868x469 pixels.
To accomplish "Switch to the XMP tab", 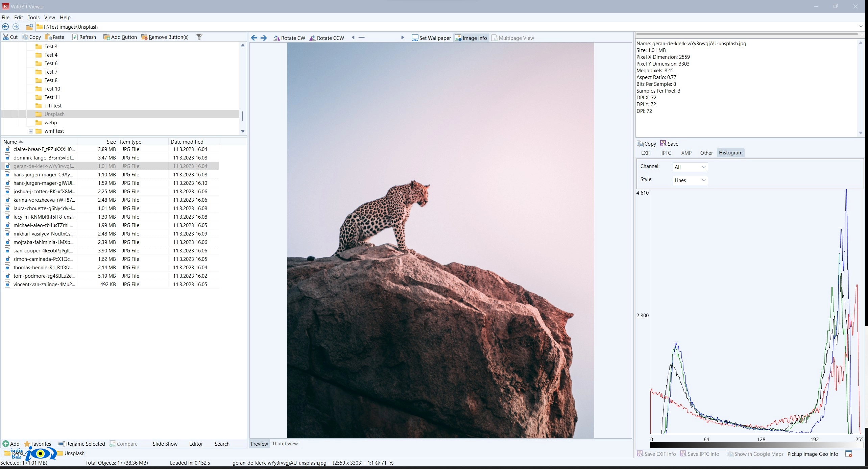I will [x=686, y=153].
